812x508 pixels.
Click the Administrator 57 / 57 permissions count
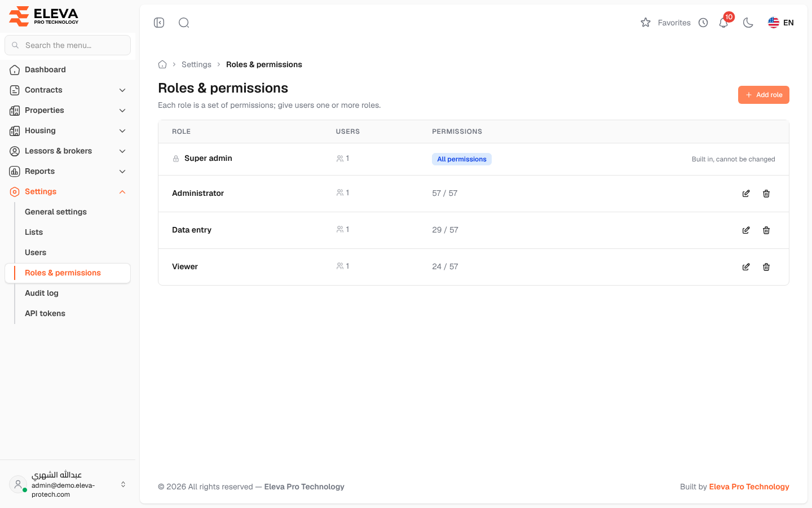[x=445, y=193]
